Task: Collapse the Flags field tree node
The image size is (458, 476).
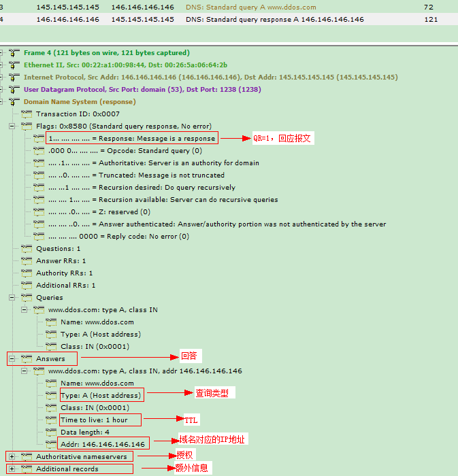Action: pos(12,126)
